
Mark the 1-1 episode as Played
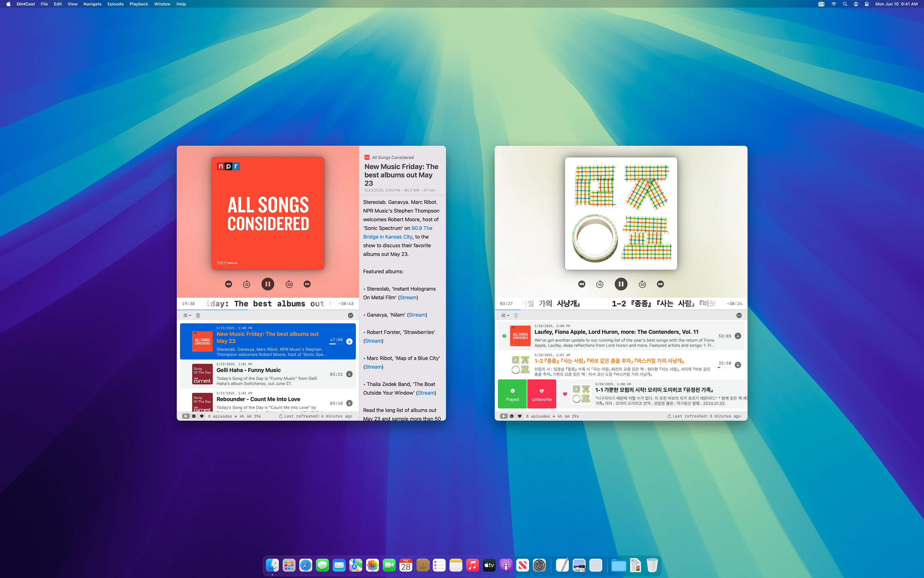512,394
